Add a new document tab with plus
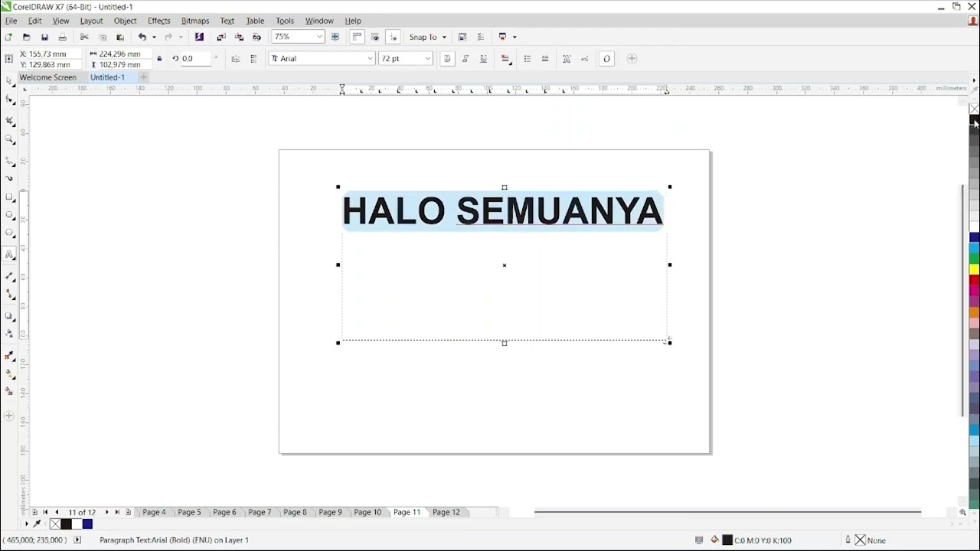Screen dimensions: 980x551 click(143, 77)
